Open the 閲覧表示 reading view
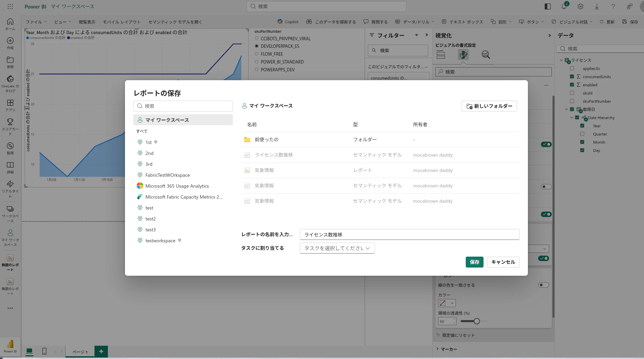The height and width of the screenshot is (359, 644). pyautogui.click(x=87, y=22)
